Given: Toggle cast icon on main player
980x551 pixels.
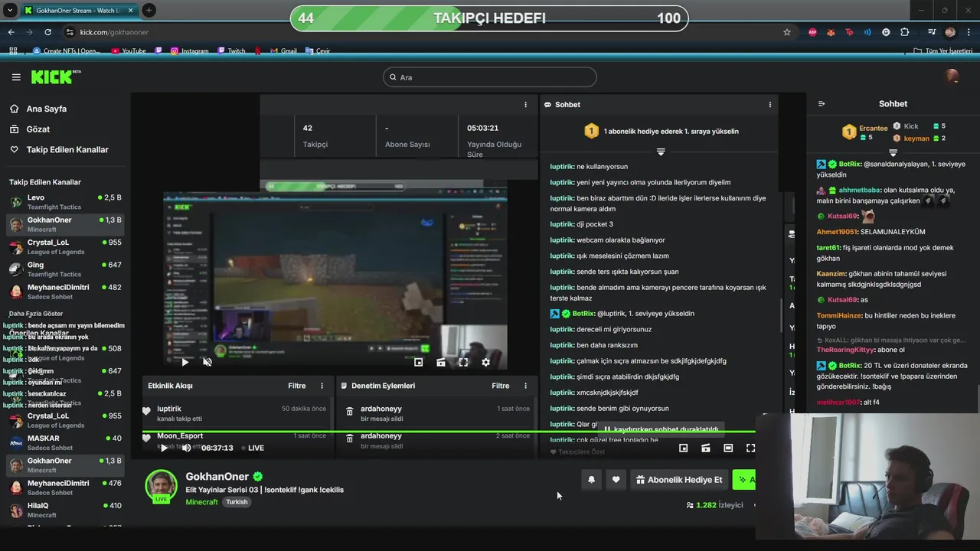Looking at the screenshot, I should (x=706, y=448).
